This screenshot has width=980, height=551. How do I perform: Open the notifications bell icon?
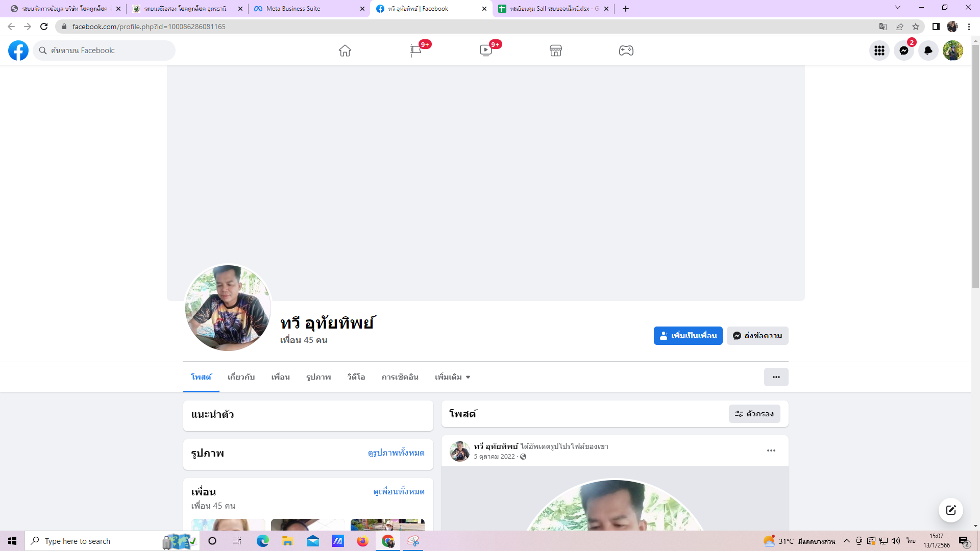[x=928, y=51]
